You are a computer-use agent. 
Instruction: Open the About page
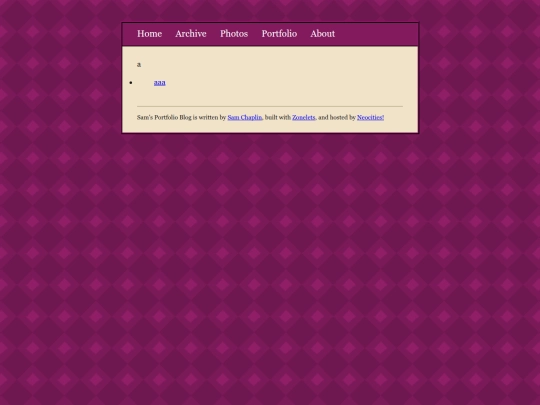(323, 34)
